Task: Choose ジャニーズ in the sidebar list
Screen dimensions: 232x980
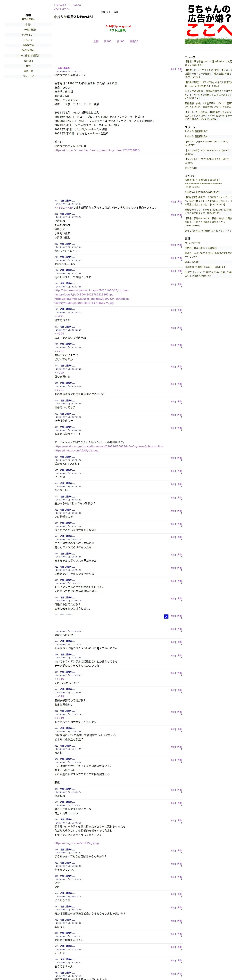Action: [x=28, y=76]
